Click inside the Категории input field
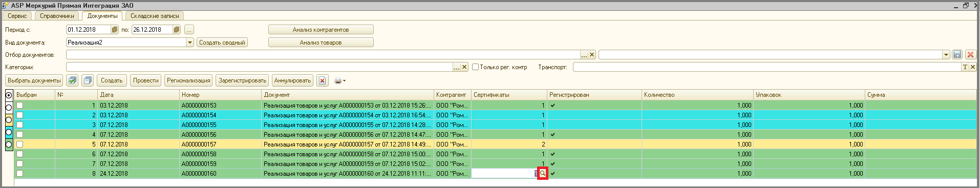 coord(259,67)
